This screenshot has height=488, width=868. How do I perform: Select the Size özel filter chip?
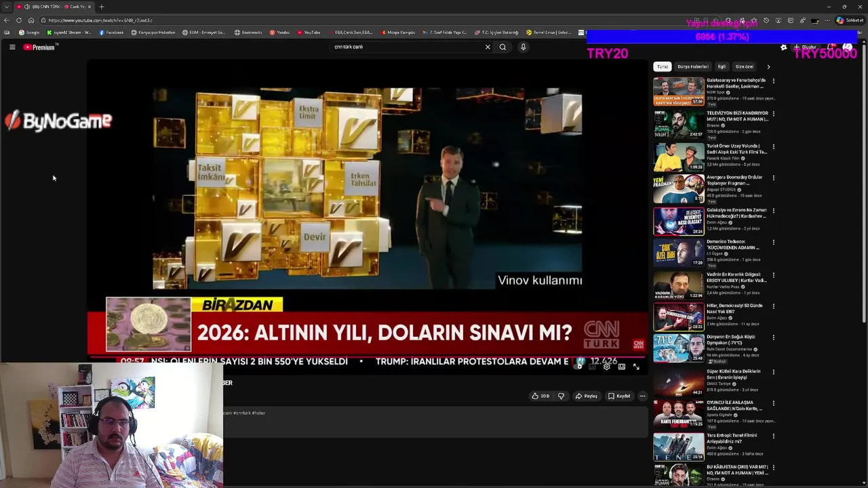pos(745,66)
